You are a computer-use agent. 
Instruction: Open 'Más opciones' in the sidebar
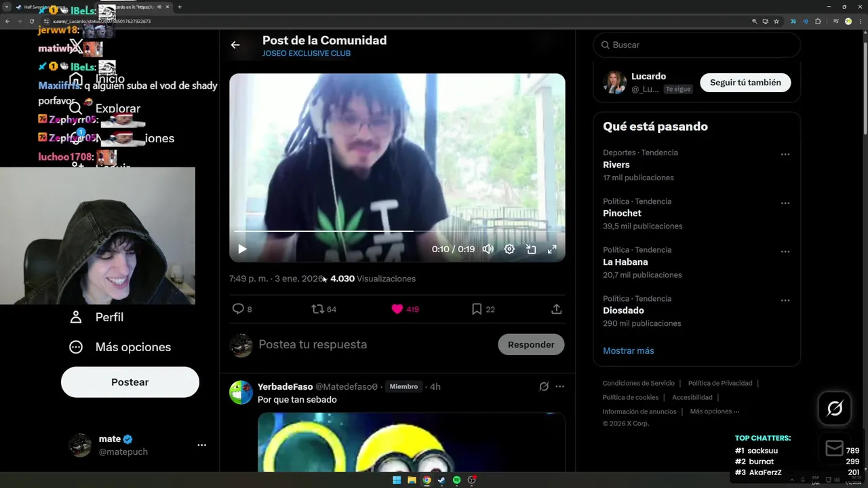click(x=120, y=347)
